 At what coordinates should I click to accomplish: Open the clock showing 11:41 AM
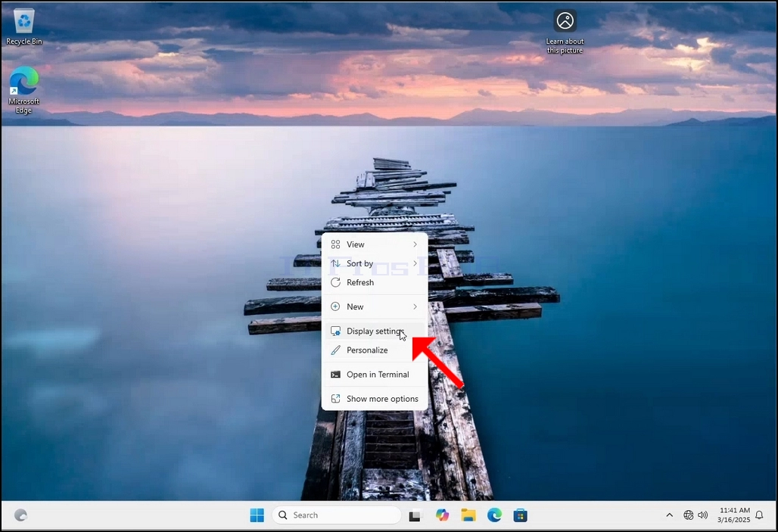click(x=734, y=515)
